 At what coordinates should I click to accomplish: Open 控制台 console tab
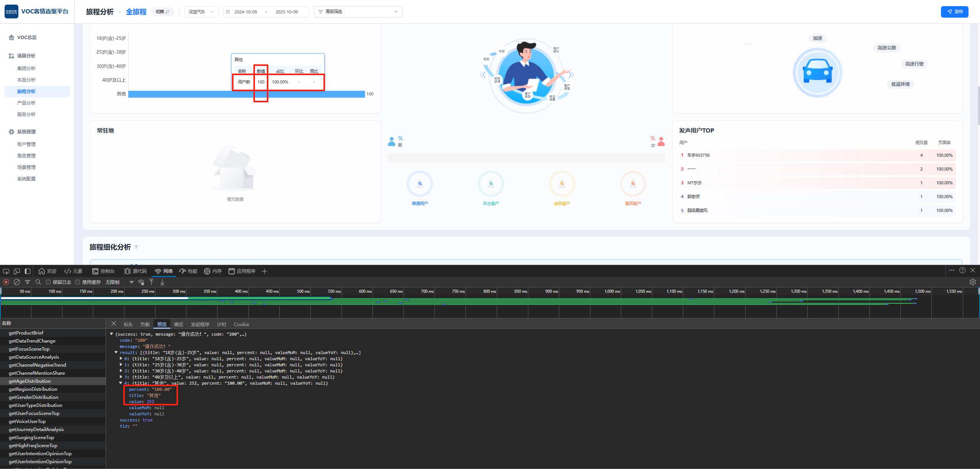[103, 271]
